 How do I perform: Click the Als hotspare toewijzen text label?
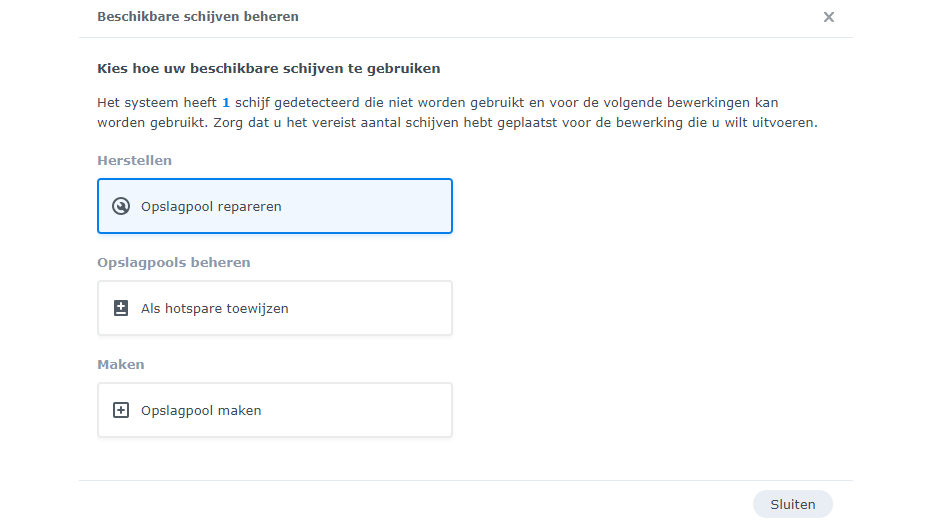coord(214,309)
